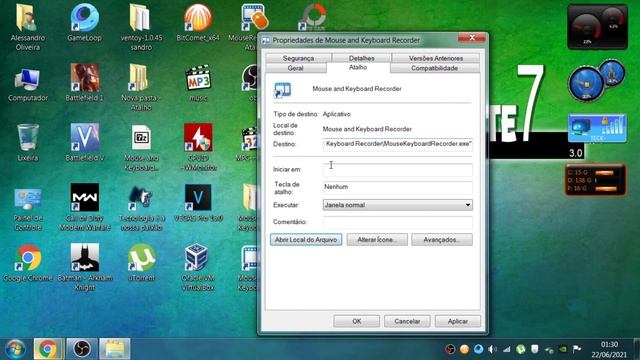Select the Atalho tab
The width and height of the screenshot is (640, 360).
click(358, 67)
